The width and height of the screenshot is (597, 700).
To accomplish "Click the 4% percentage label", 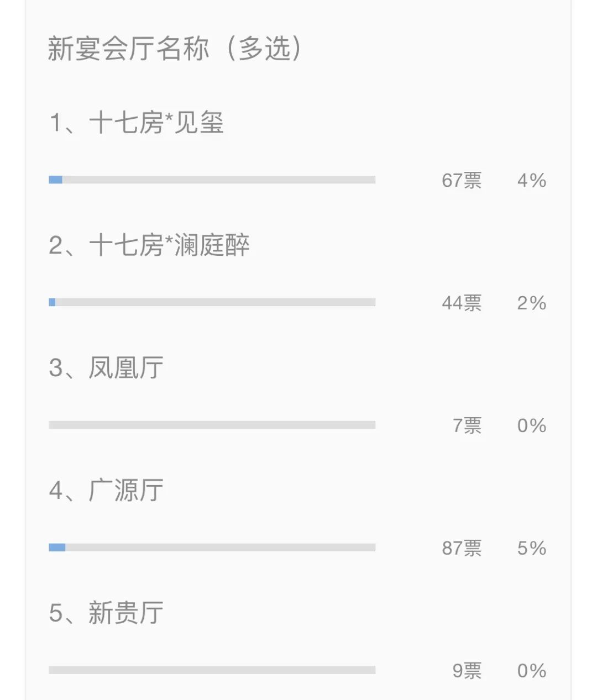I will 532,181.
